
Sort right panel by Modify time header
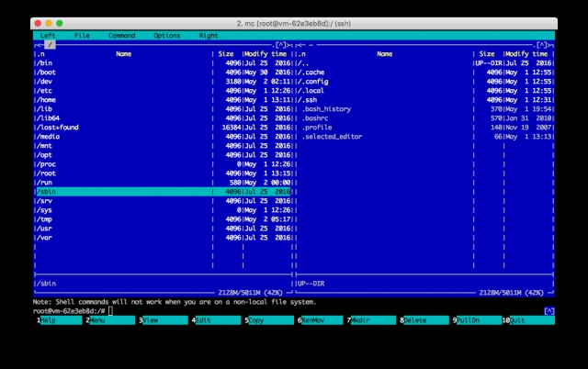tap(526, 54)
